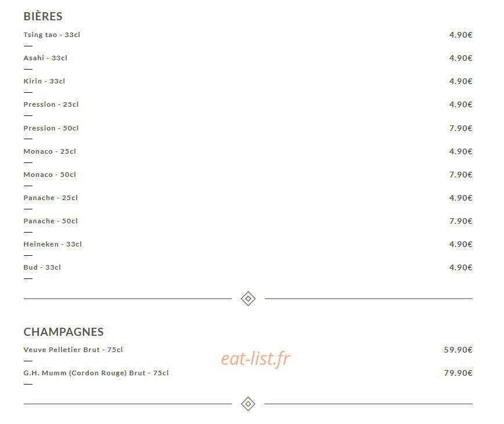504x424 pixels.
Task: Select the Heineken - 33cl beer
Action: point(53,244)
